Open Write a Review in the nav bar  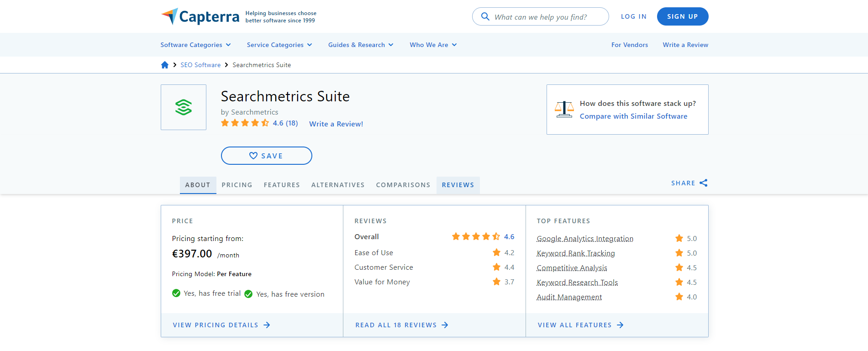(x=685, y=45)
